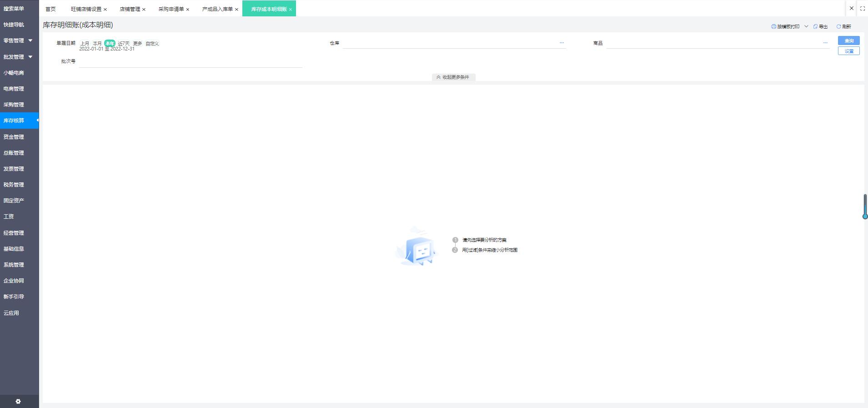Toggle the fullscreen icon
This screenshot has width=868, height=408.
coord(863,8)
